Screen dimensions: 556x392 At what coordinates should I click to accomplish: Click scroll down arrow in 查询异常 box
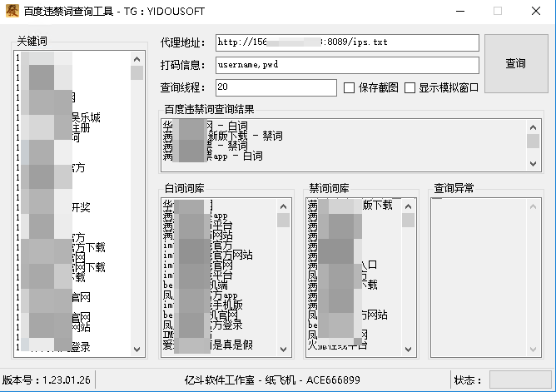click(533, 349)
